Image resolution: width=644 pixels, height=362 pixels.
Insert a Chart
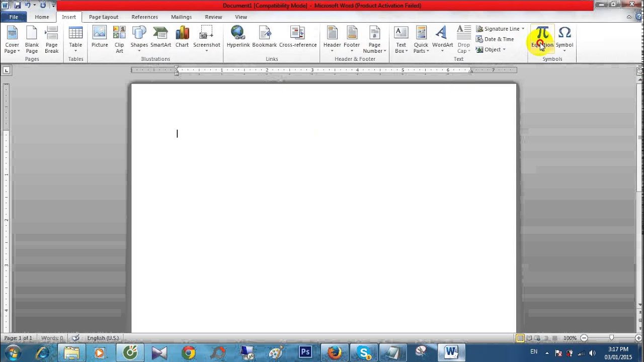point(182,37)
